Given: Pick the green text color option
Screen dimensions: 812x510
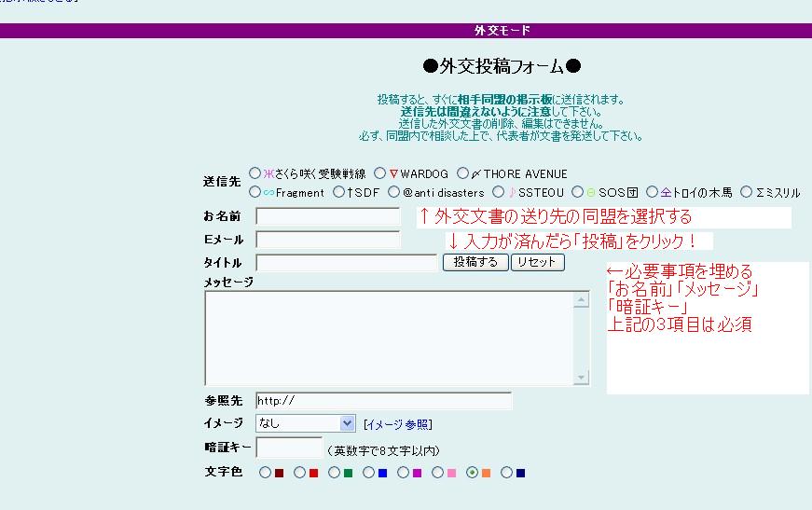Looking at the screenshot, I should click(x=334, y=473).
